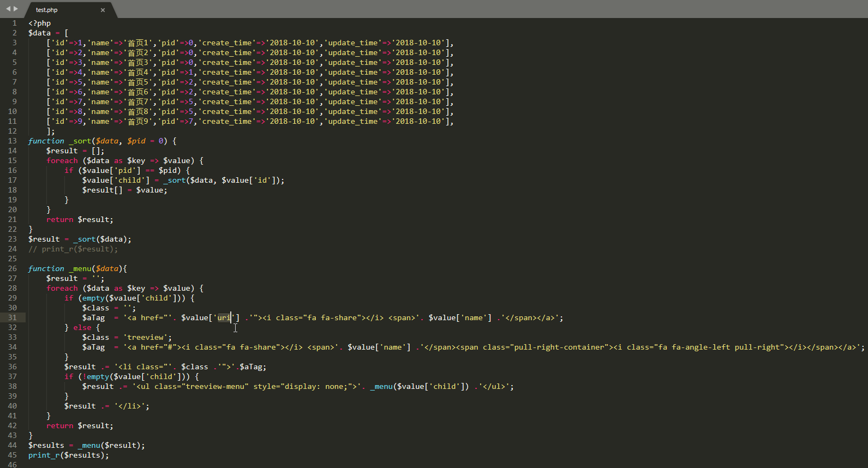
Task: Place cursor on the highlighted 'uri' text
Action: click(224, 317)
